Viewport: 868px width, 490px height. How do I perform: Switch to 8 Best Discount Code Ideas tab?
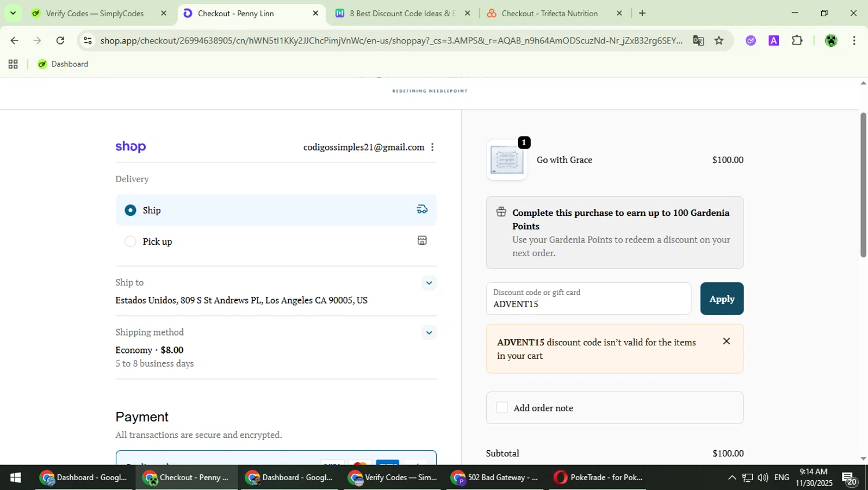402,13
